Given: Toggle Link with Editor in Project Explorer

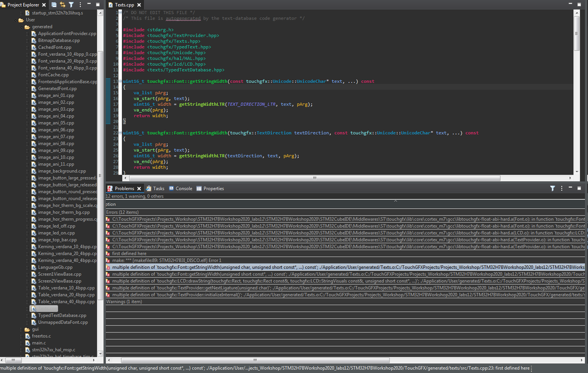Looking at the screenshot, I should [x=62, y=5].
